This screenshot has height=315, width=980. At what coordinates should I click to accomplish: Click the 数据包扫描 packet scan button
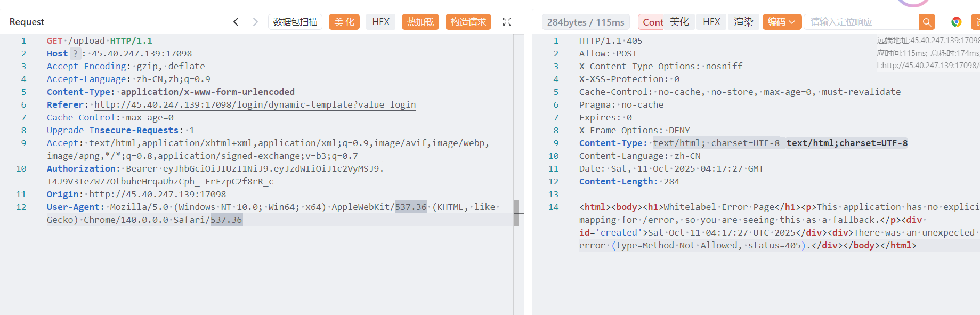click(295, 22)
